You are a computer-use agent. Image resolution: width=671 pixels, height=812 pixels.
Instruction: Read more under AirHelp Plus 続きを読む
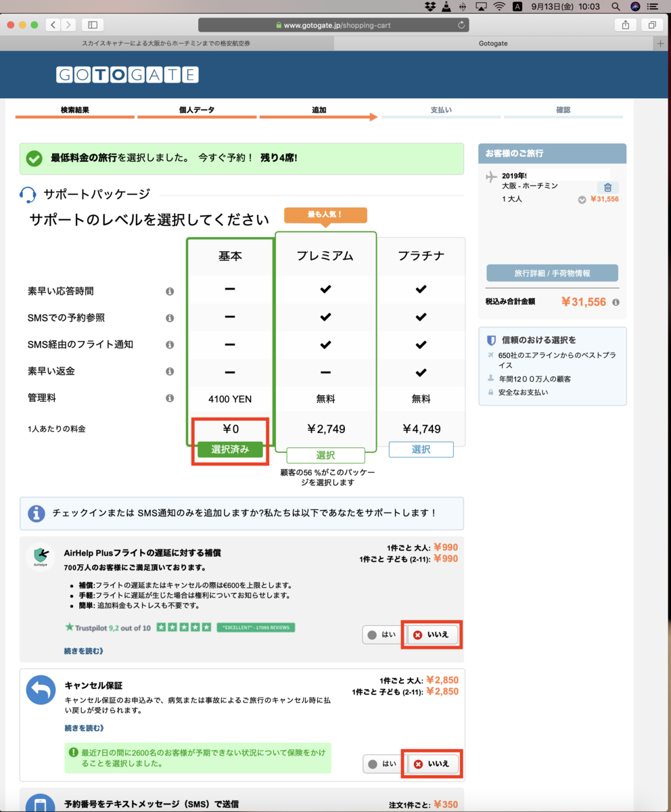click(84, 651)
